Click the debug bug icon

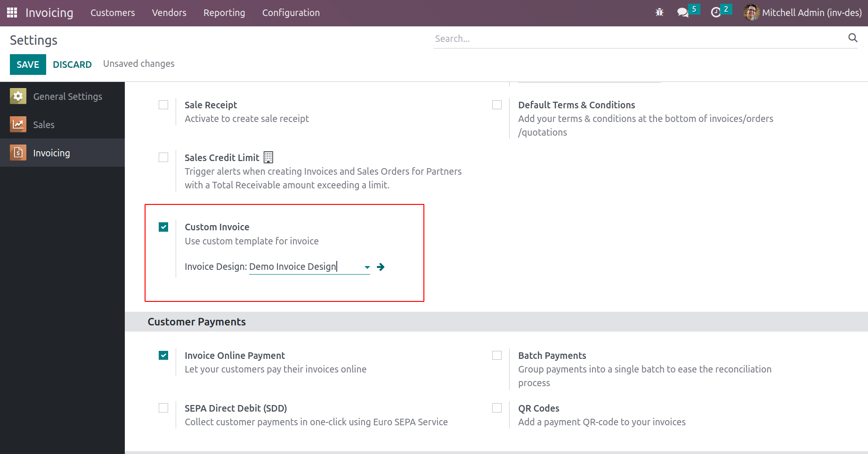coord(659,13)
